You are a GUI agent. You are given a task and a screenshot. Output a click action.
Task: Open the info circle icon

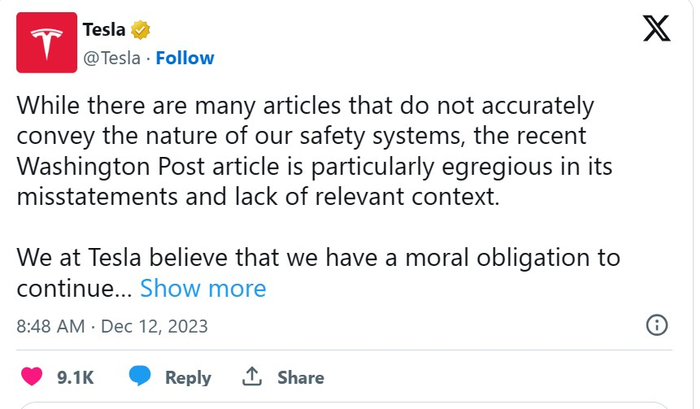[x=657, y=325]
